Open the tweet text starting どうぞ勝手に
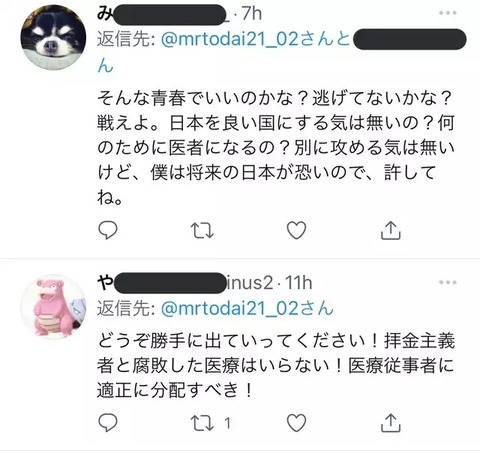The width and height of the screenshot is (480, 451). pos(276,366)
